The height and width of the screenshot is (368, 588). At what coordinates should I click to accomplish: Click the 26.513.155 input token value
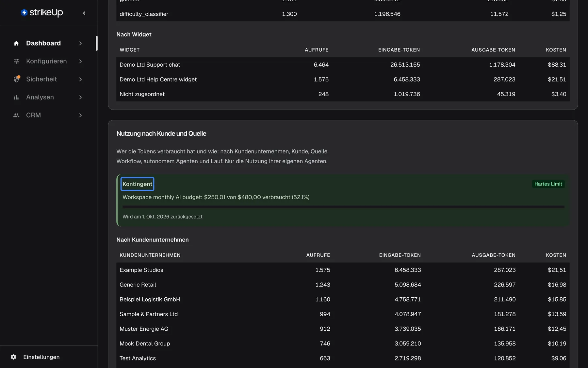[405, 65]
